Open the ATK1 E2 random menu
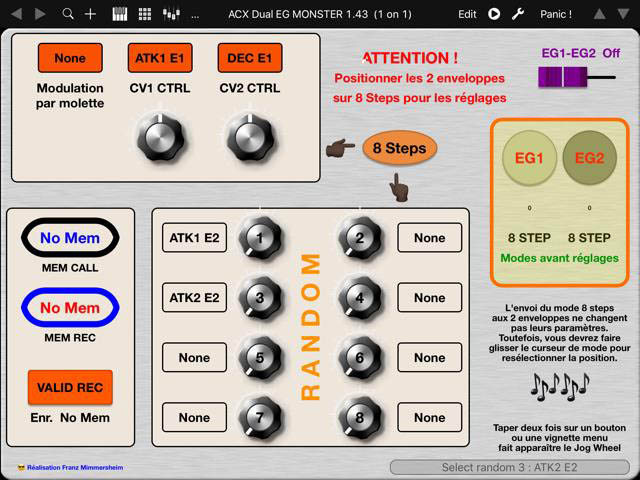 click(x=194, y=238)
